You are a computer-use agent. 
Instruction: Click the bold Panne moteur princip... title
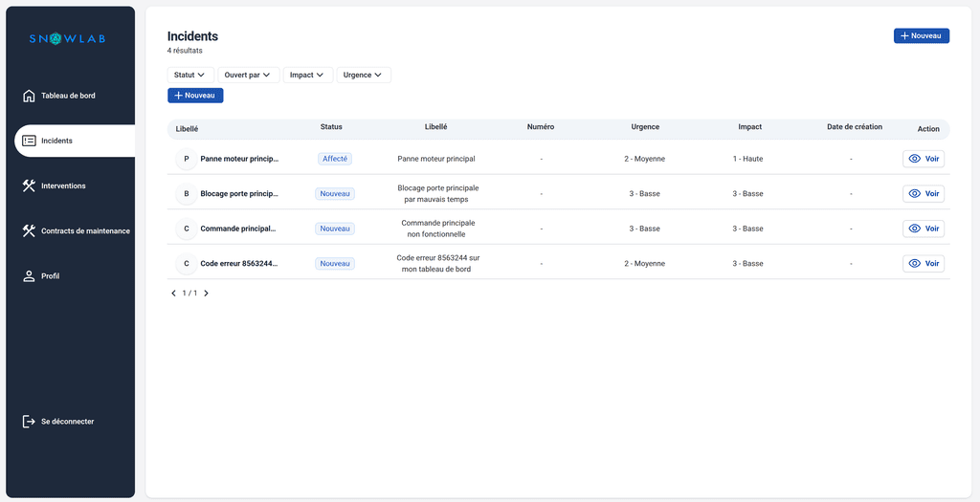pyautogui.click(x=239, y=160)
